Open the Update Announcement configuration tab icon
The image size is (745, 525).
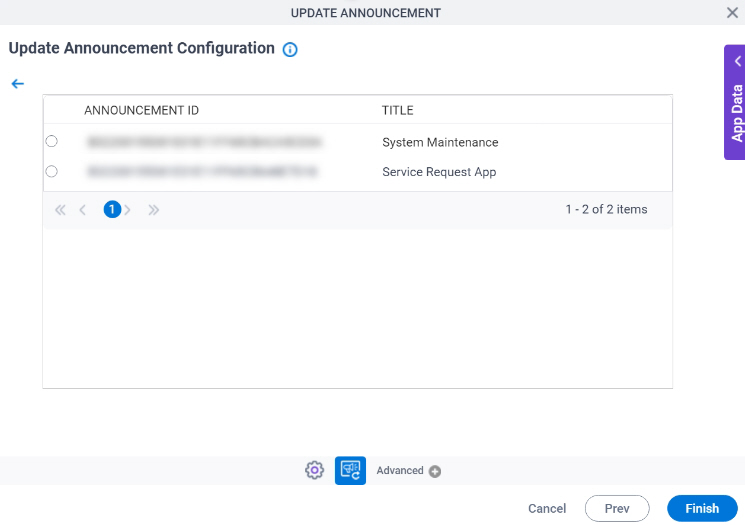tap(350, 470)
